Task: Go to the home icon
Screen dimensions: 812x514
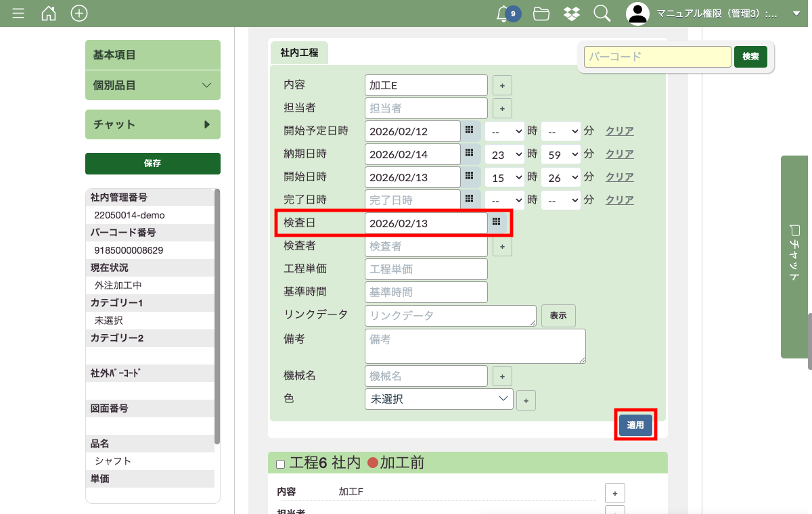Action: tap(49, 14)
